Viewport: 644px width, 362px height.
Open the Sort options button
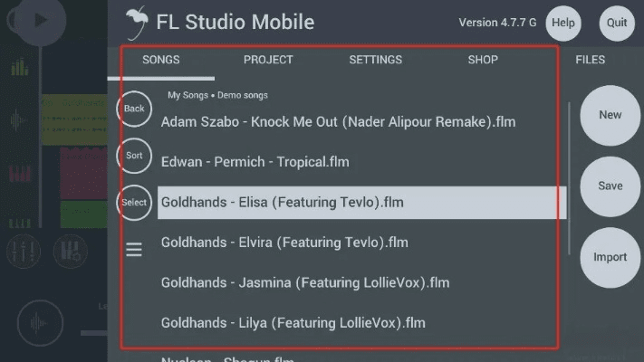point(134,156)
